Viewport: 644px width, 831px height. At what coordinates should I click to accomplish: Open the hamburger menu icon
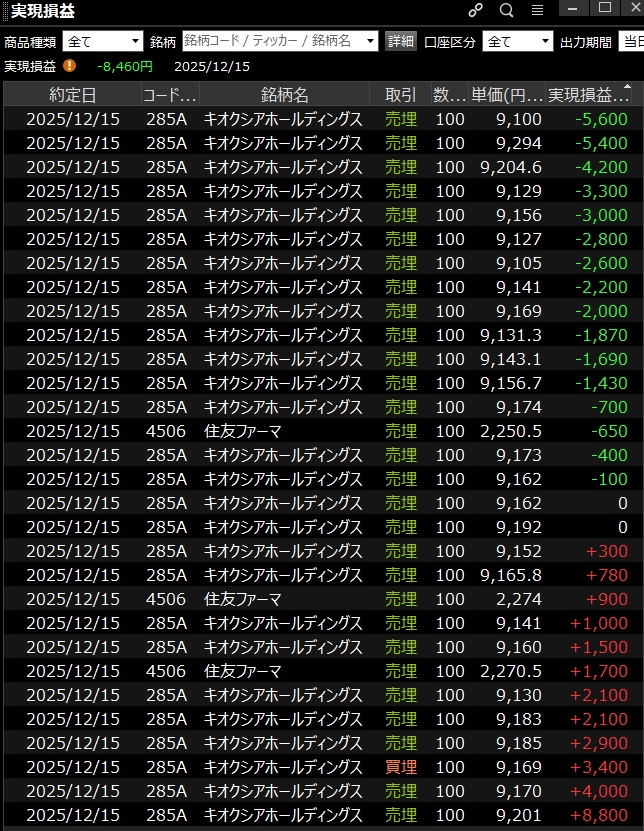(x=537, y=11)
